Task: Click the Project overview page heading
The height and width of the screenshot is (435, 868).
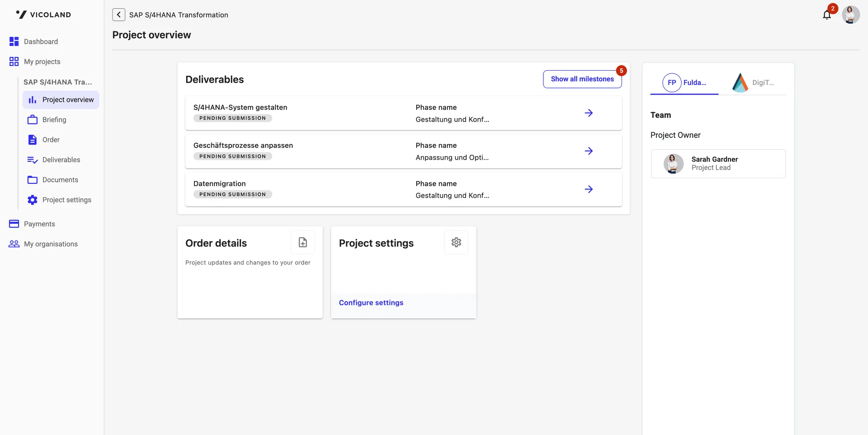Action: click(x=151, y=35)
